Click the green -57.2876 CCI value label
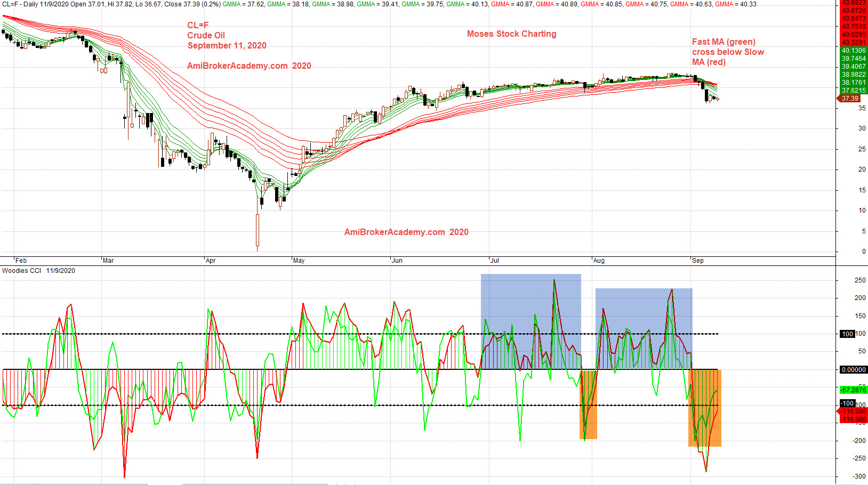Screen dimensions: 868x485 click(x=854, y=390)
